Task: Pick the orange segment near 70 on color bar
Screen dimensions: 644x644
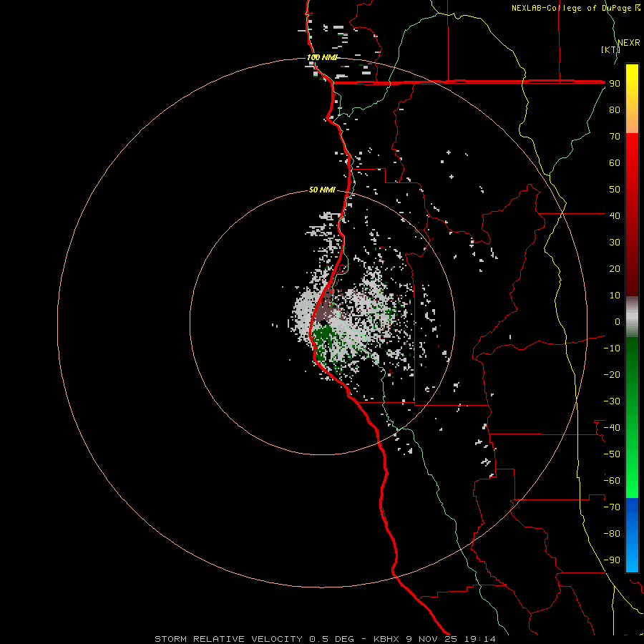Action: coord(632,123)
